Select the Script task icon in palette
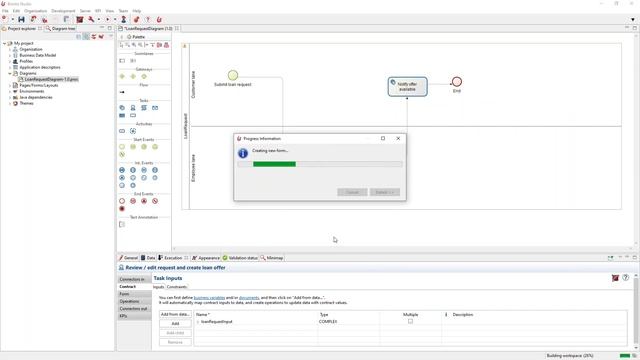640x360 pixels. click(x=144, y=108)
